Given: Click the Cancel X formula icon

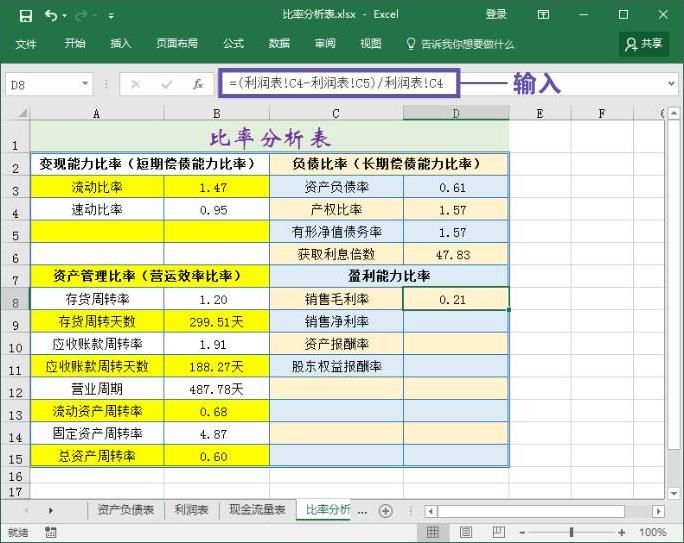Looking at the screenshot, I should coord(136,84).
